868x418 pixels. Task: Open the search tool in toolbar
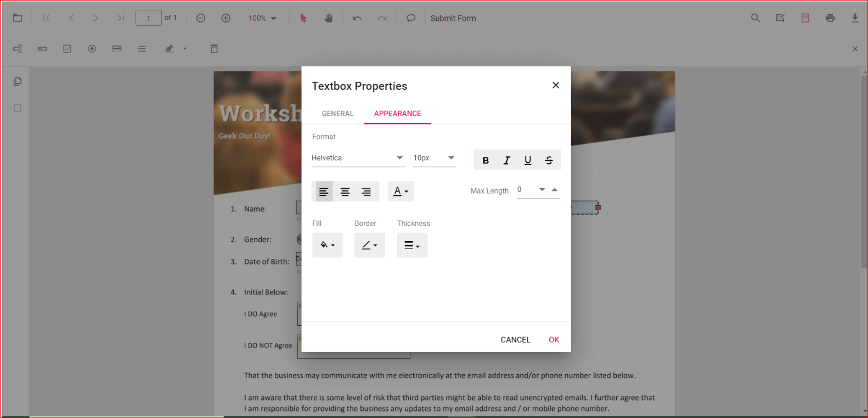coord(756,18)
